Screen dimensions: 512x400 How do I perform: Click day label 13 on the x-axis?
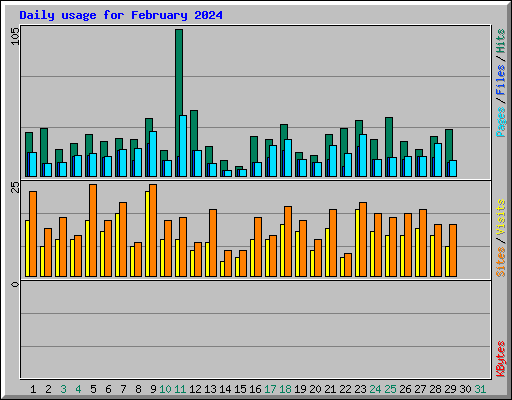coord(210,389)
